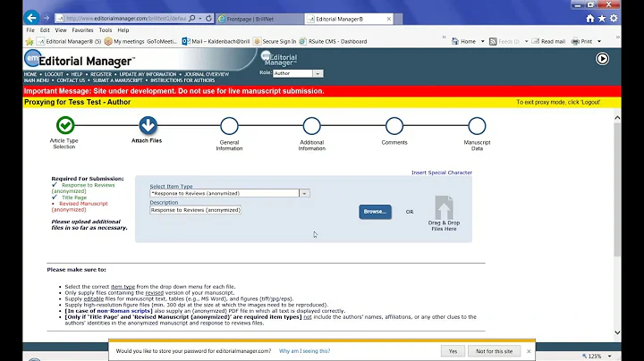Click the Read mail toolbar icon

[x=535, y=41]
